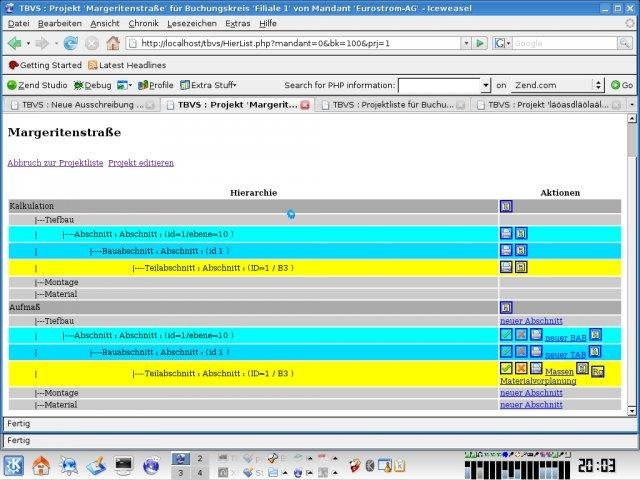Click browser Back arrow button

(x=15, y=43)
